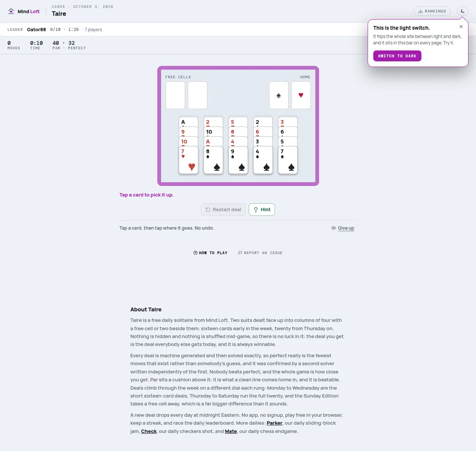The image size is (476, 451).
Task: Tap the 10 of spades card
Action: 213,131
